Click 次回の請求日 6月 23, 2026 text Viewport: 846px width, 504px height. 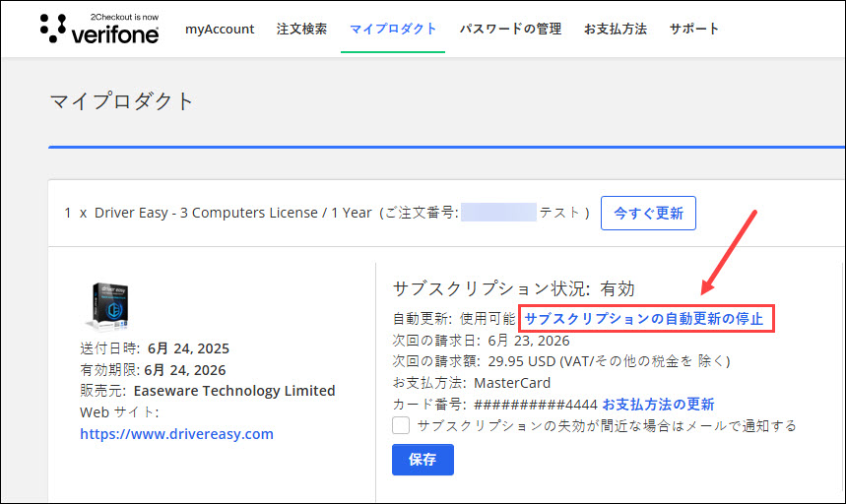click(482, 341)
